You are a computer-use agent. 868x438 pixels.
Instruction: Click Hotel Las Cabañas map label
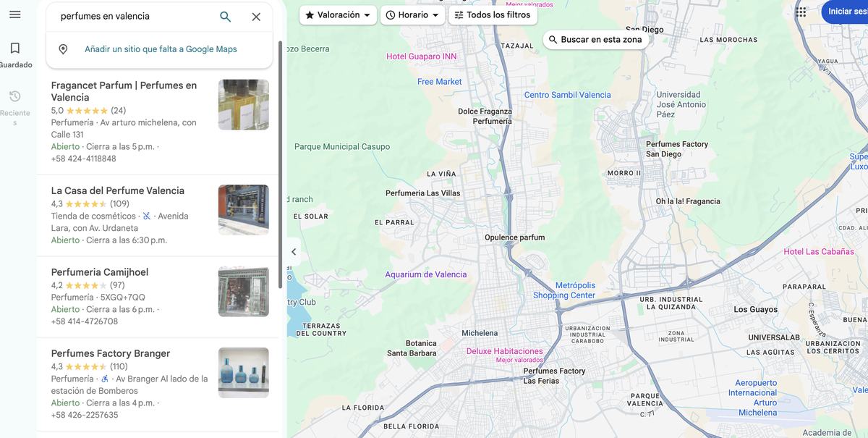[x=819, y=252]
